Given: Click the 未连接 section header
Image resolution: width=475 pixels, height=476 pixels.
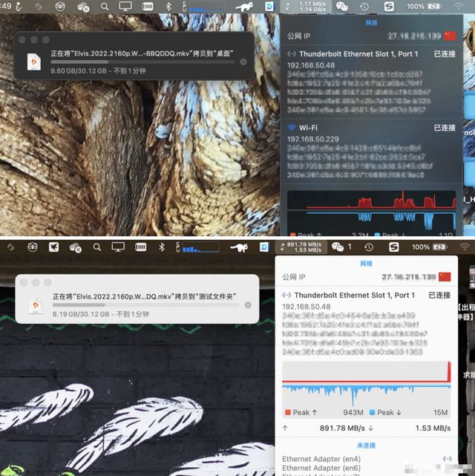Looking at the screenshot, I should [366, 446].
